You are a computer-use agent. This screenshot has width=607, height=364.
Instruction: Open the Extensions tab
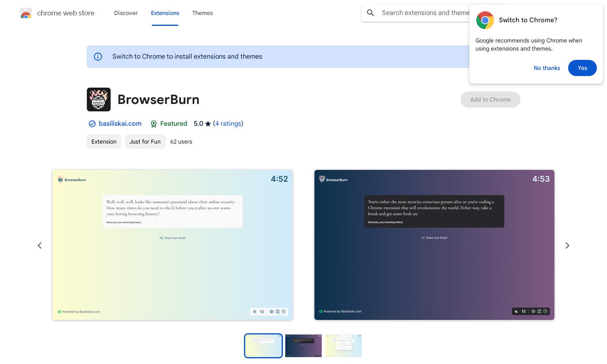pyautogui.click(x=165, y=13)
